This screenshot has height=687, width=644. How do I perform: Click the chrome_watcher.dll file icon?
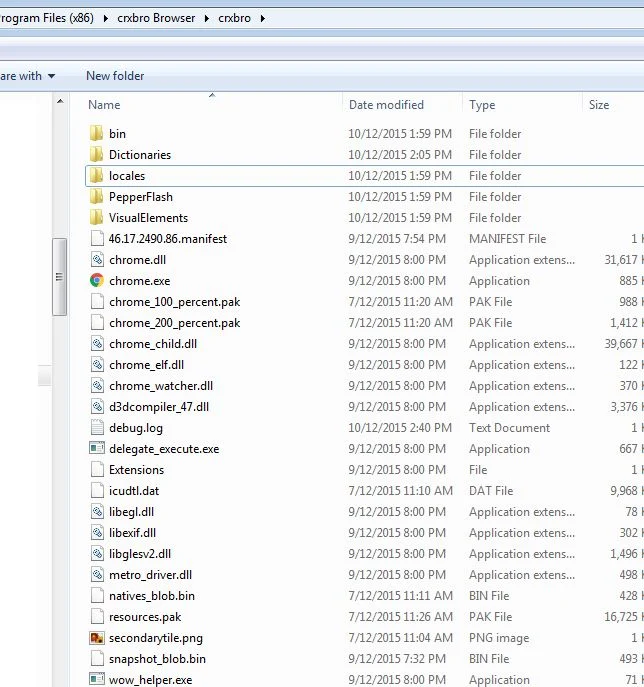[97, 386]
